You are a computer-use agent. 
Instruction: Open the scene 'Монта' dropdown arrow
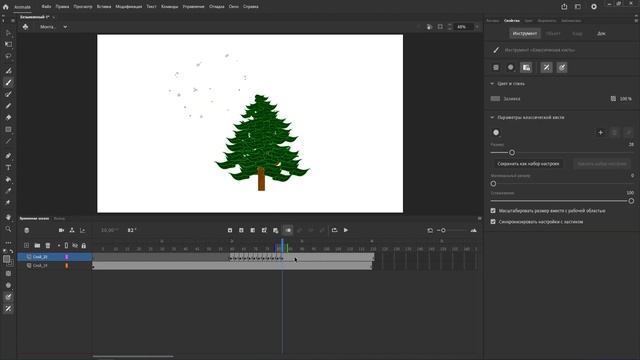tap(65, 27)
